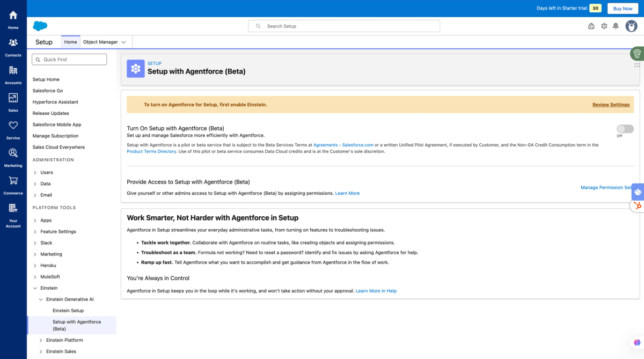
Task: Click the Salesforce cloud logo
Action: (x=40, y=26)
